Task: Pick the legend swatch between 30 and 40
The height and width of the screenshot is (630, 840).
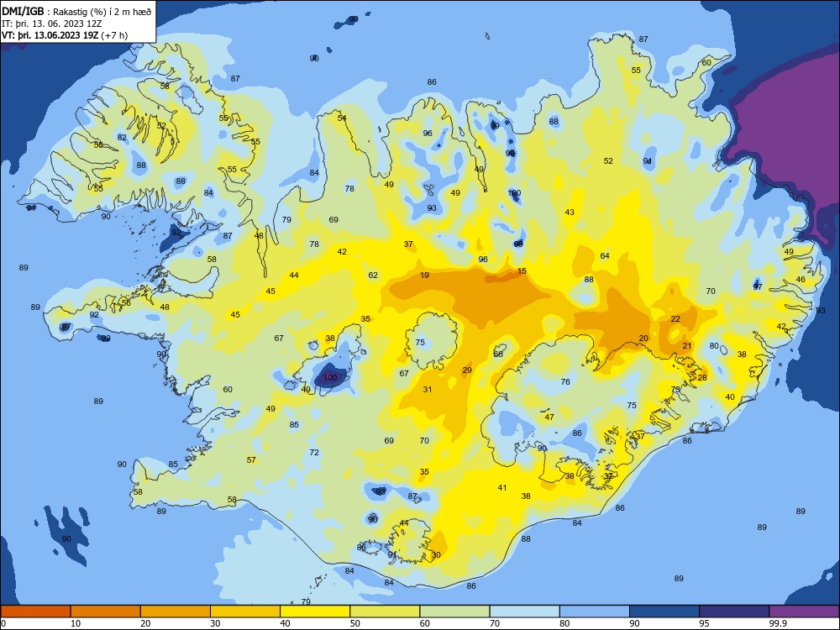Action: (245, 612)
